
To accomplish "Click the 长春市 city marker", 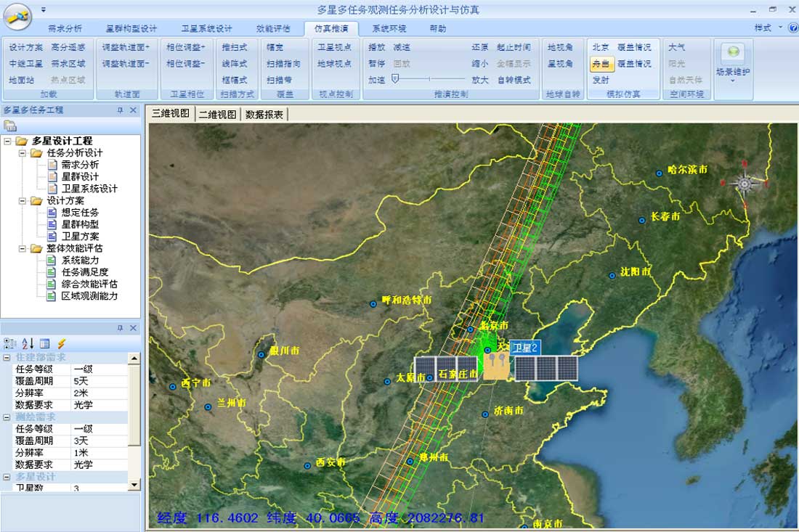I will pyautogui.click(x=642, y=221).
